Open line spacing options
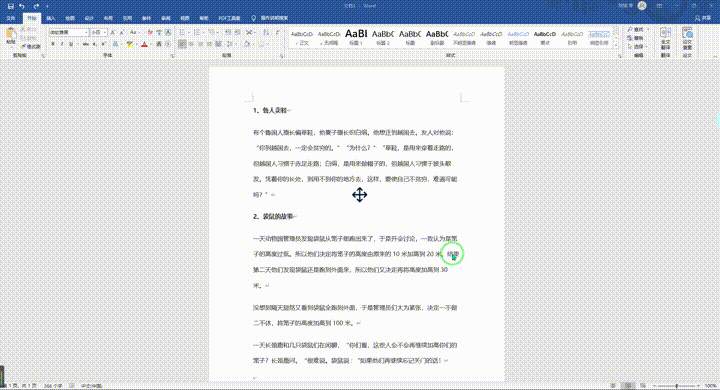 (230, 44)
